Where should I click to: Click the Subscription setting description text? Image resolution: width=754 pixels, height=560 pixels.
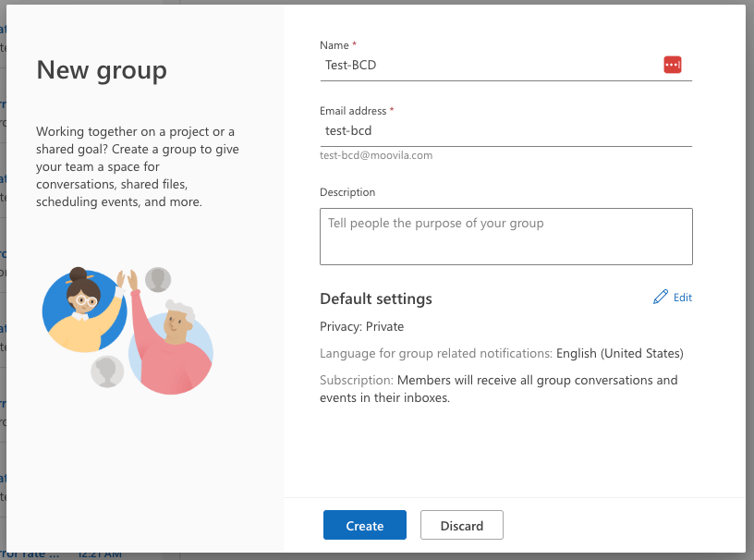click(499, 389)
